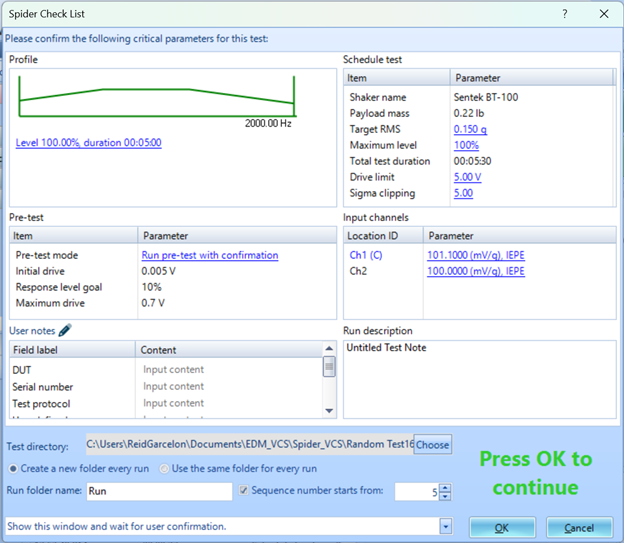Toggle Sequence number starts from checkbox
The image size is (624, 543).
(244, 491)
